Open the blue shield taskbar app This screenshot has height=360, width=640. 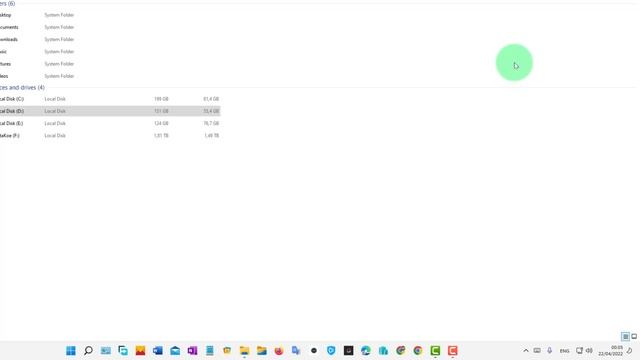(331, 351)
